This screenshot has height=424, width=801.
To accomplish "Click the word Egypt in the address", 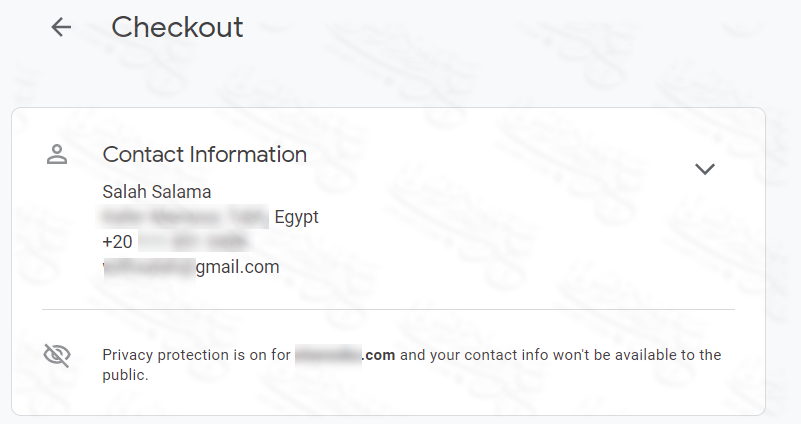I will [x=296, y=217].
